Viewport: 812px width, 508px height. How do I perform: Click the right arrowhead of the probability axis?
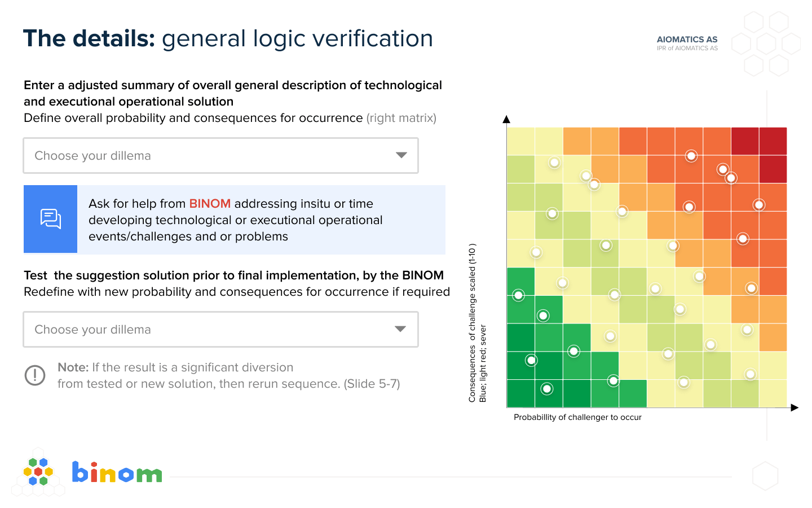coord(795,408)
